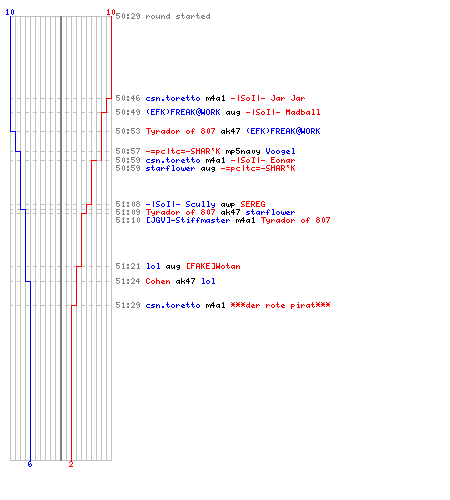Viewport: 450px width, 500px height.
Task: Select player name csn.toretto at 50:46
Action: tap(173, 98)
